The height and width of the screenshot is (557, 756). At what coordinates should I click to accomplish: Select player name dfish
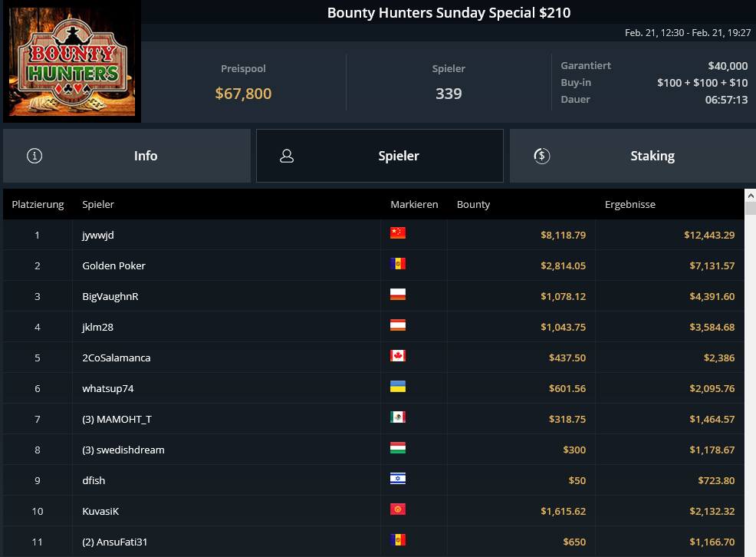tap(94, 481)
